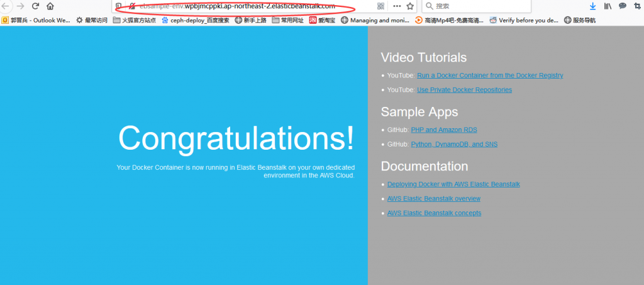This screenshot has width=644, height=285.
Task: Open the page actions three-dot menu
Action: [397, 6]
